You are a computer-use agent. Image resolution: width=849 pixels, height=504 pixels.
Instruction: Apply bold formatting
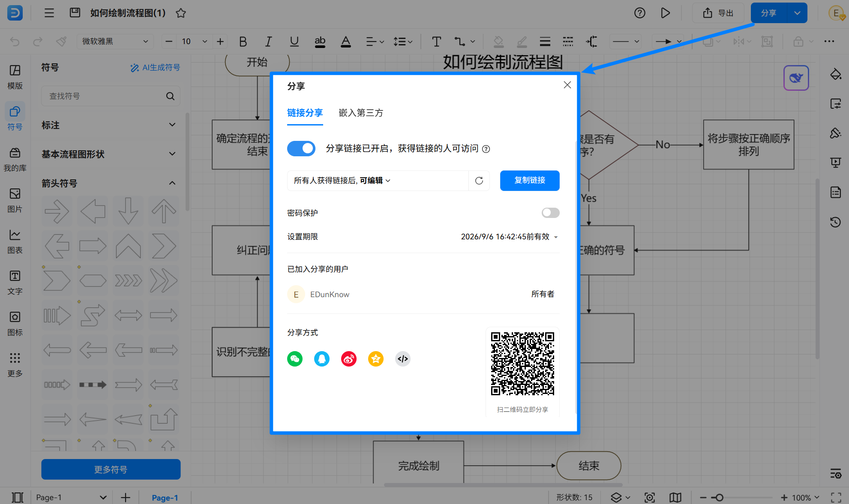[x=243, y=42]
